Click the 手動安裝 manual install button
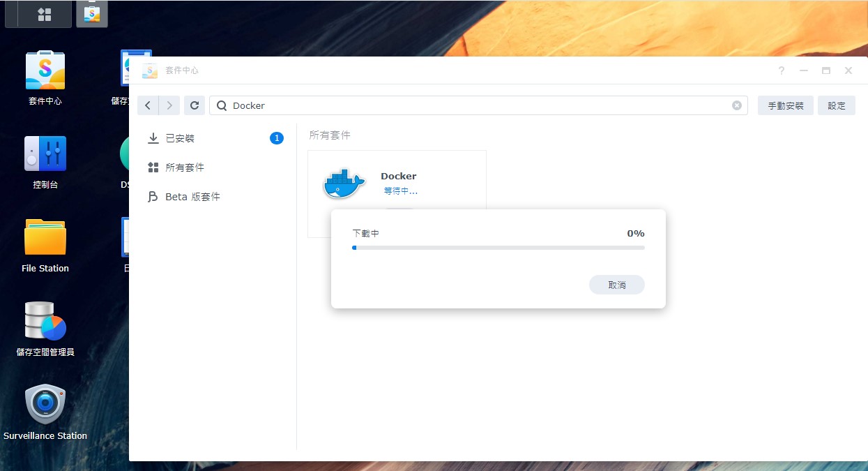This screenshot has width=868, height=471. (x=785, y=105)
